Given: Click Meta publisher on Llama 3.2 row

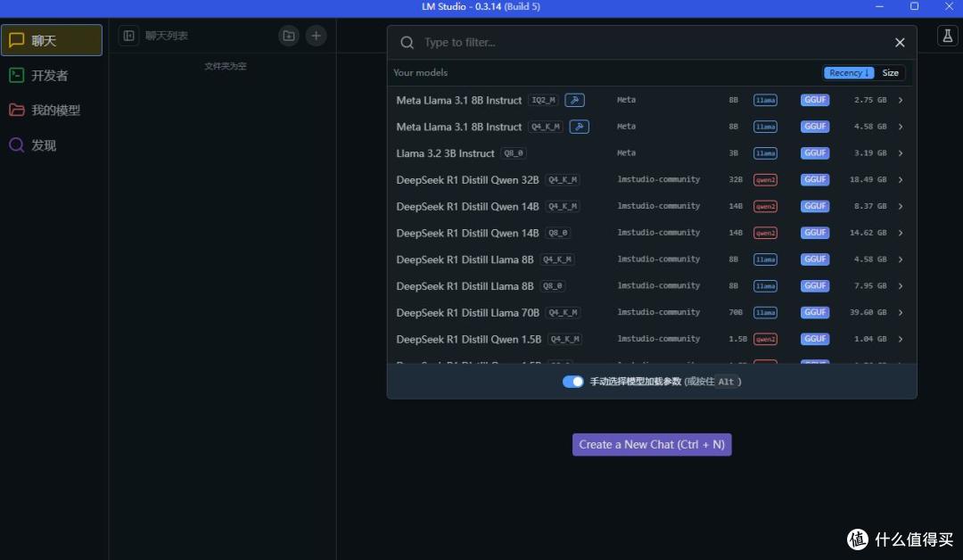Looking at the screenshot, I should [x=626, y=152].
